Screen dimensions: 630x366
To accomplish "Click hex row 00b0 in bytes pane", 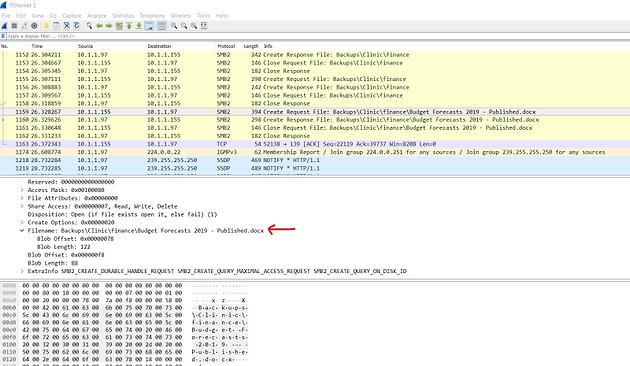I will pyautogui.click(x=125, y=308).
